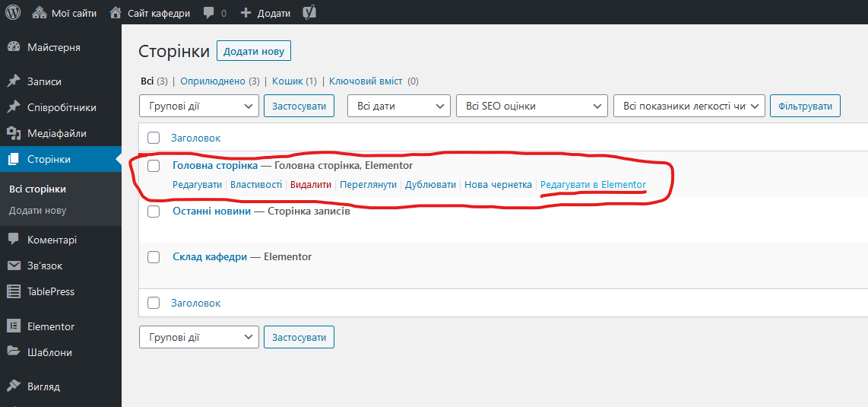Open the comments bubble icon in admin bar

tap(209, 13)
